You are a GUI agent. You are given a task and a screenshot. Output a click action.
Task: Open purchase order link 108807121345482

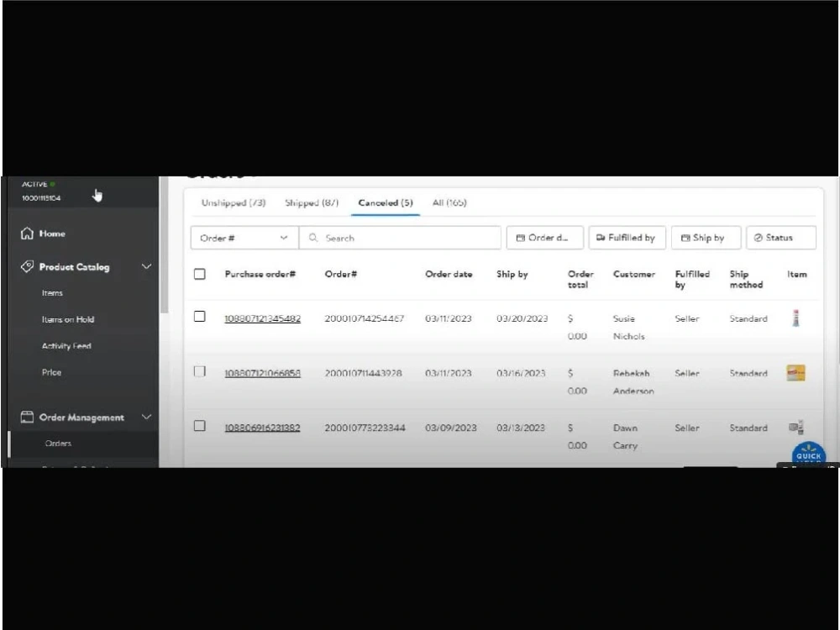tap(262, 318)
